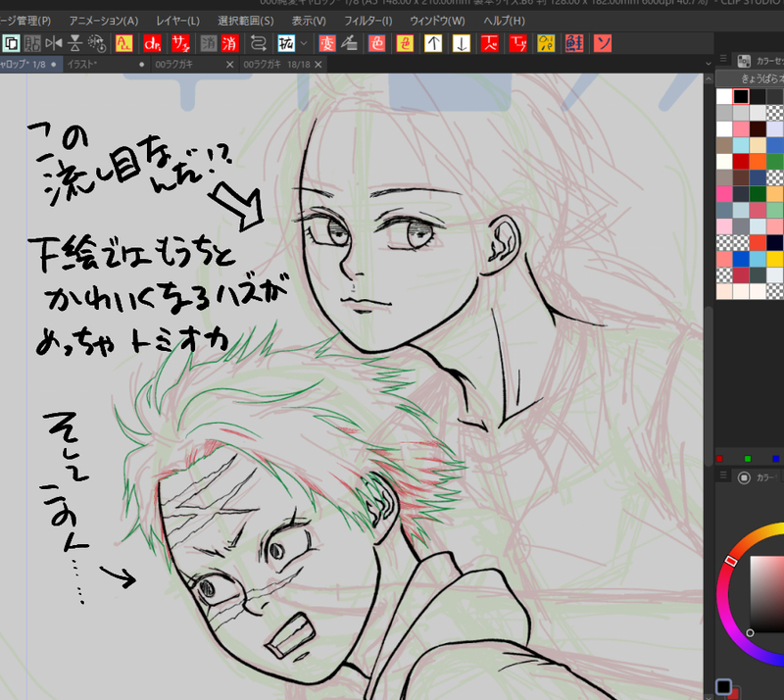Click the overlapping squares icon in toolbar
Screen dimensions: 784x700
click(11, 43)
